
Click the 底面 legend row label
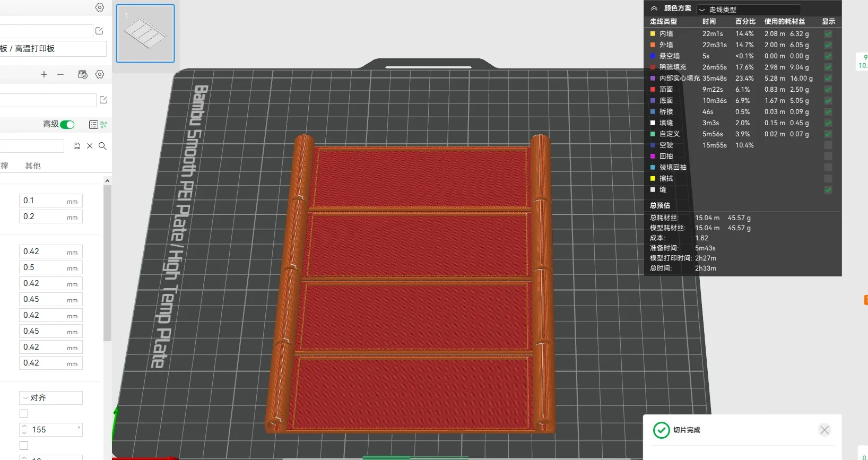(666, 101)
